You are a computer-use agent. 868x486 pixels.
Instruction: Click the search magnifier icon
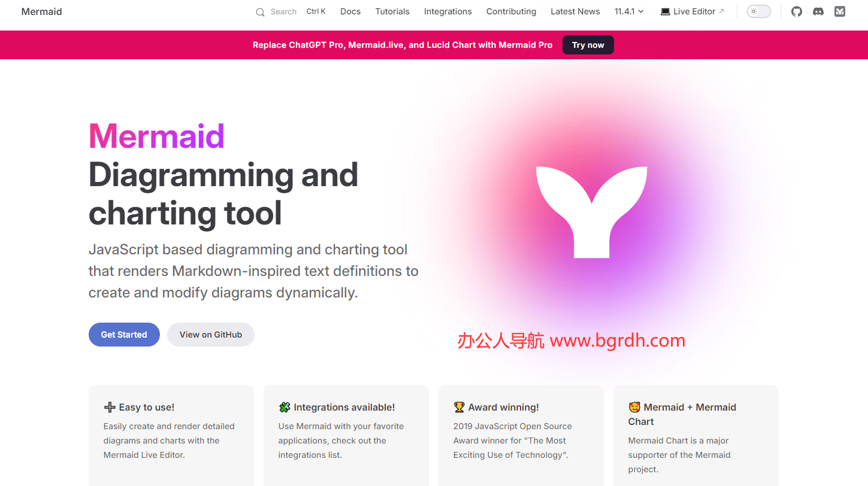[260, 12]
